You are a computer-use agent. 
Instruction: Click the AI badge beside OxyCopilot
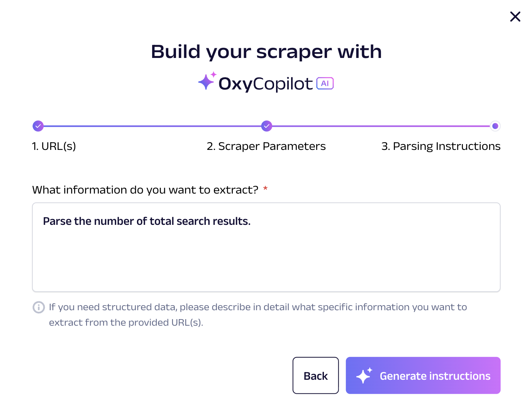pyautogui.click(x=325, y=83)
